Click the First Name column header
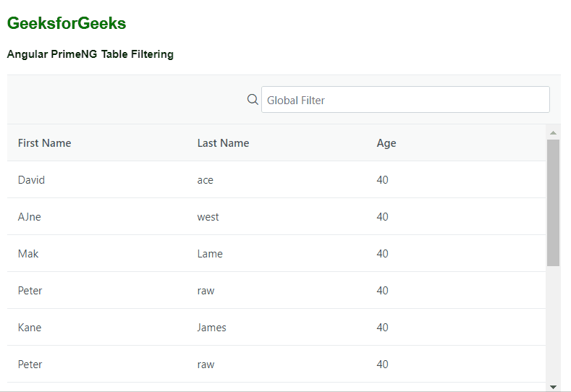This screenshot has width=571, height=392. [x=44, y=143]
